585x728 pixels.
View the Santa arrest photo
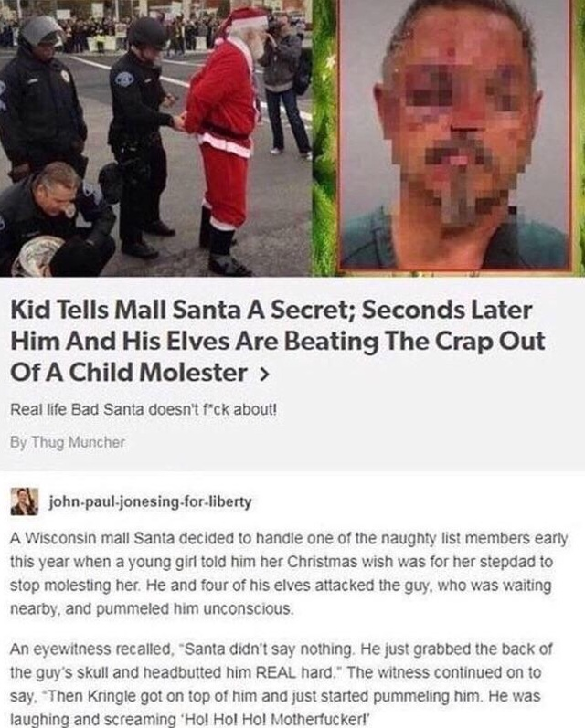(156, 138)
